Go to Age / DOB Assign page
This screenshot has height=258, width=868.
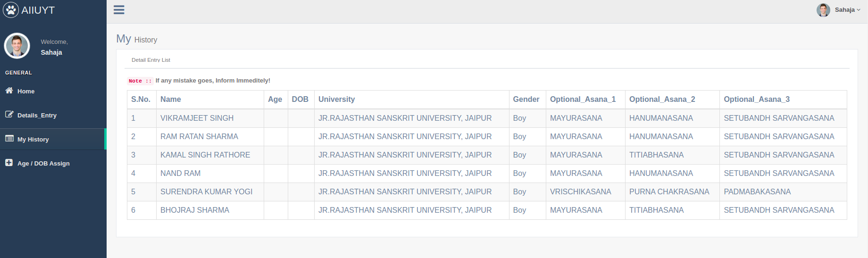(43, 164)
